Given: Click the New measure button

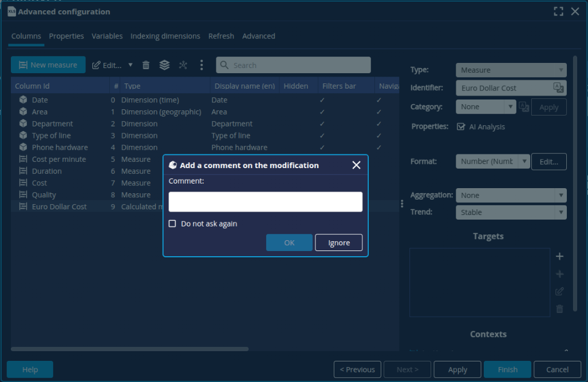Looking at the screenshot, I should click(x=48, y=65).
